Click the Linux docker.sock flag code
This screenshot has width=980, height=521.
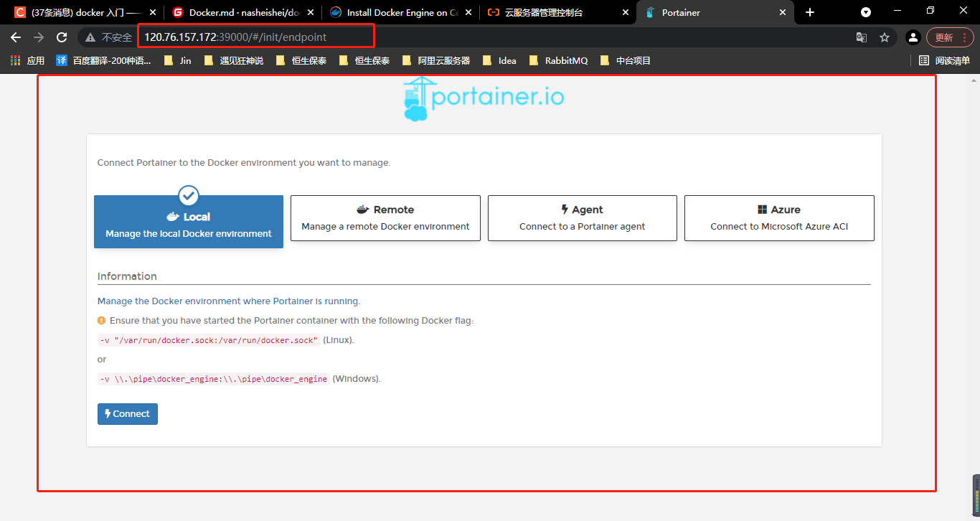pyautogui.click(x=209, y=340)
